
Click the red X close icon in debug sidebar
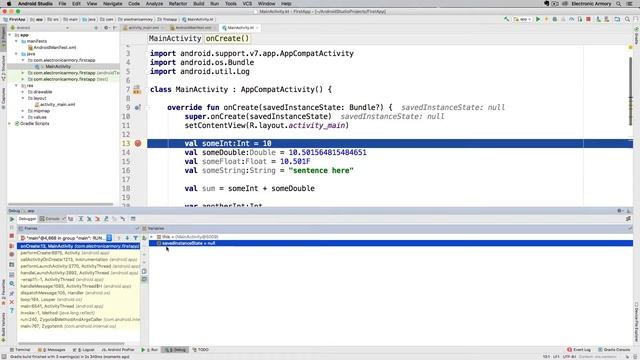pyautogui.click(x=11, y=302)
